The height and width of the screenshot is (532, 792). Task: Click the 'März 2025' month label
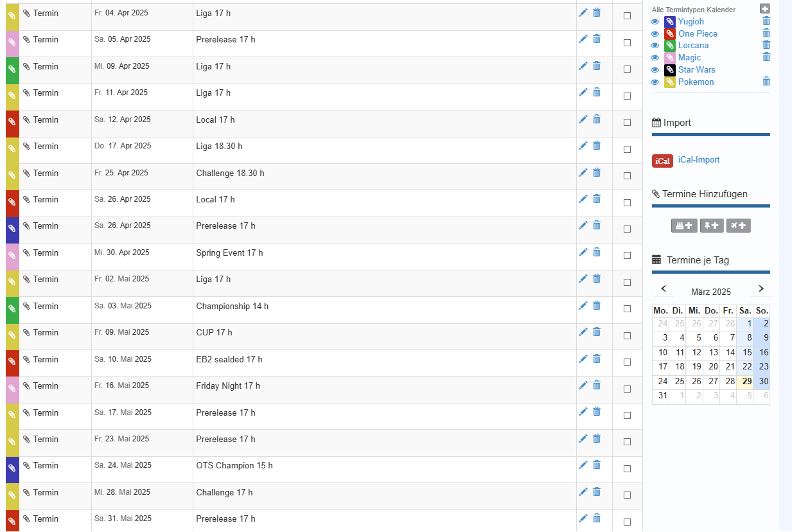711,292
